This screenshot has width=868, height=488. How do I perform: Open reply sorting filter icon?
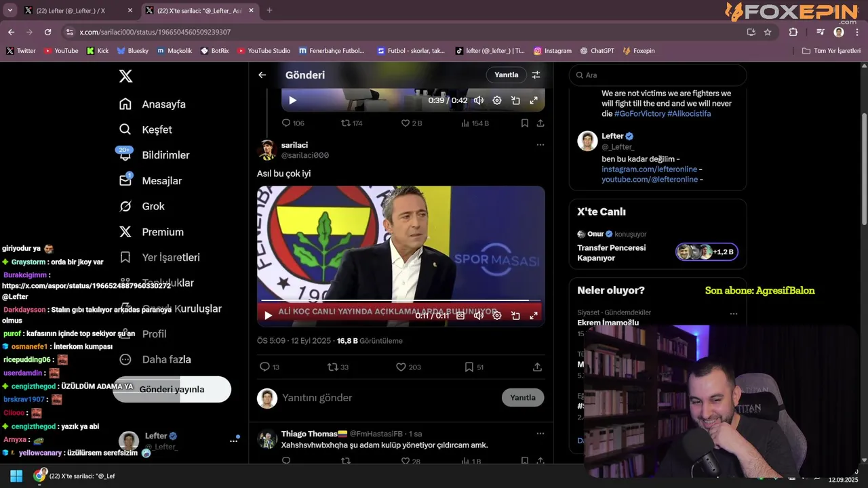coord(536,75)
